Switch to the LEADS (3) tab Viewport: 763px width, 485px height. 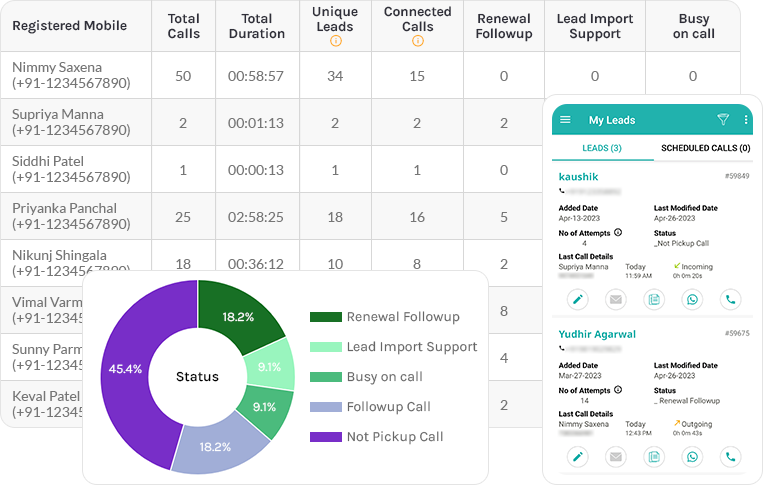click(x=601, y=148)
